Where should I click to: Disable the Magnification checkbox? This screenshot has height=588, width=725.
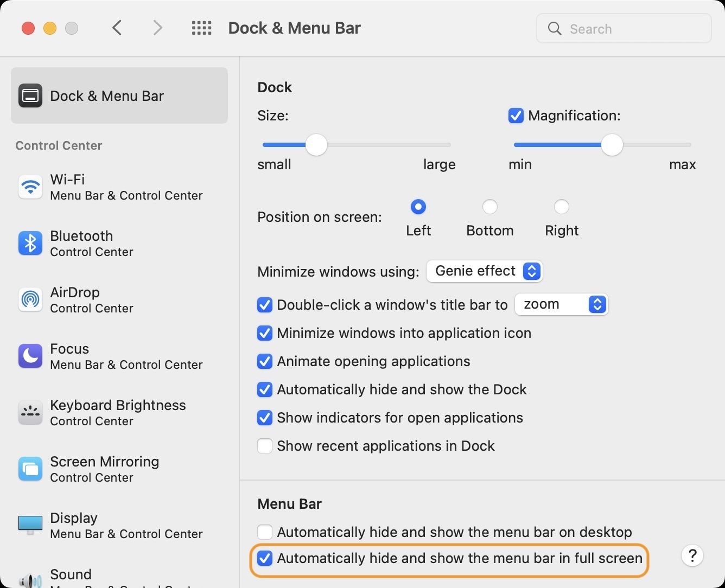(x=516, y=116)
